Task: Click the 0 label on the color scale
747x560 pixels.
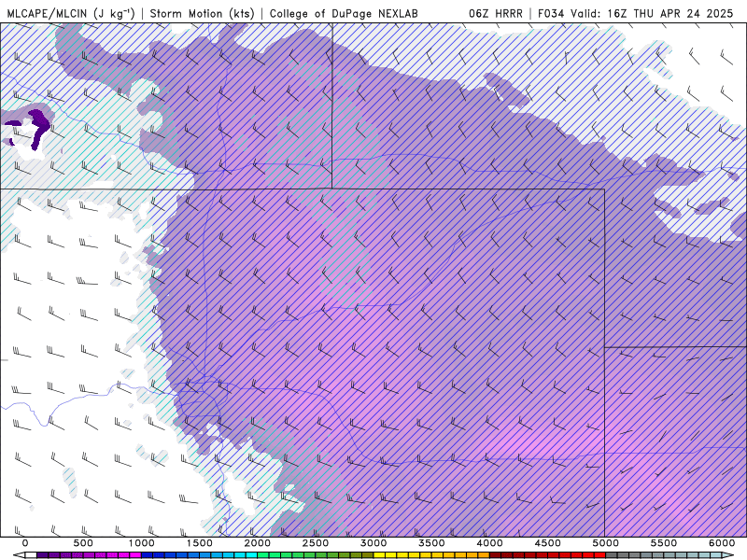Action: [x=25, y=543]
